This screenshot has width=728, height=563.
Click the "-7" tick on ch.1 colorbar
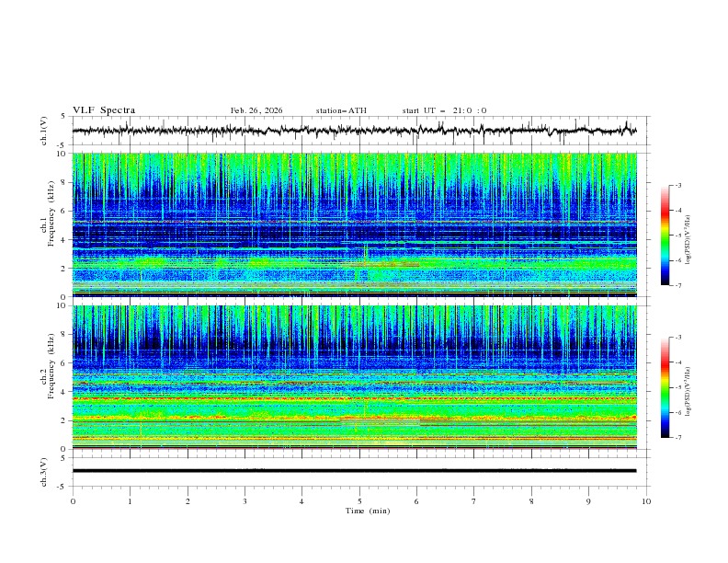pos(677,285)
